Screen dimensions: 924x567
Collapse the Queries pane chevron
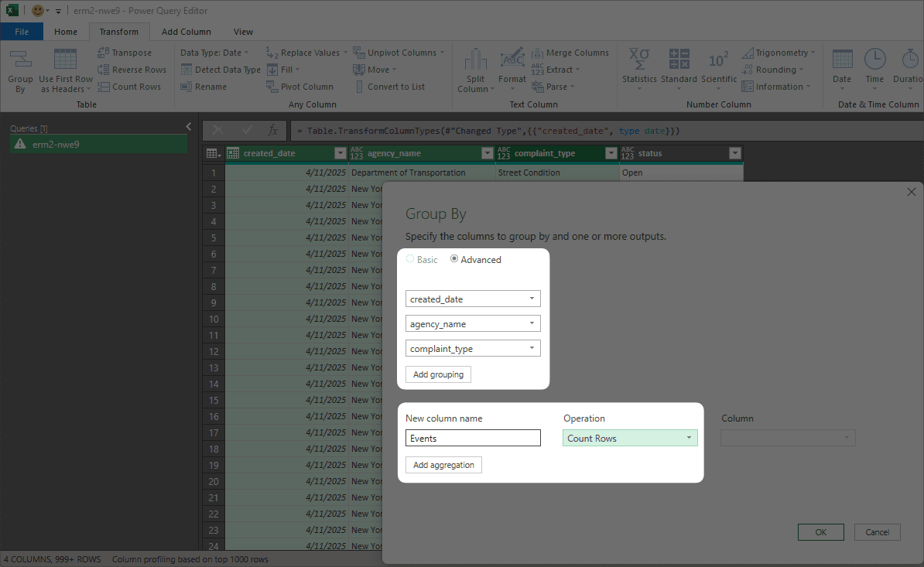tap(189, 127)
